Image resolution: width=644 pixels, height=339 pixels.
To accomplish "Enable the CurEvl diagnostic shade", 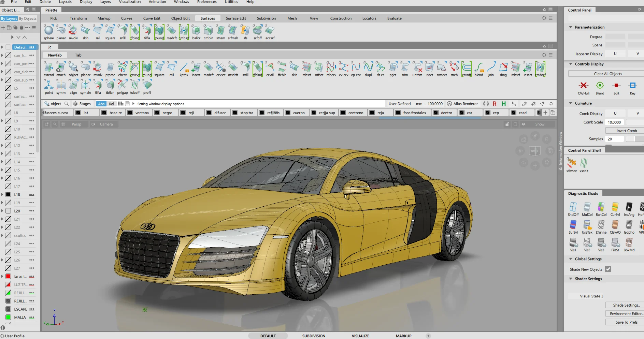I will pos(615,209).
